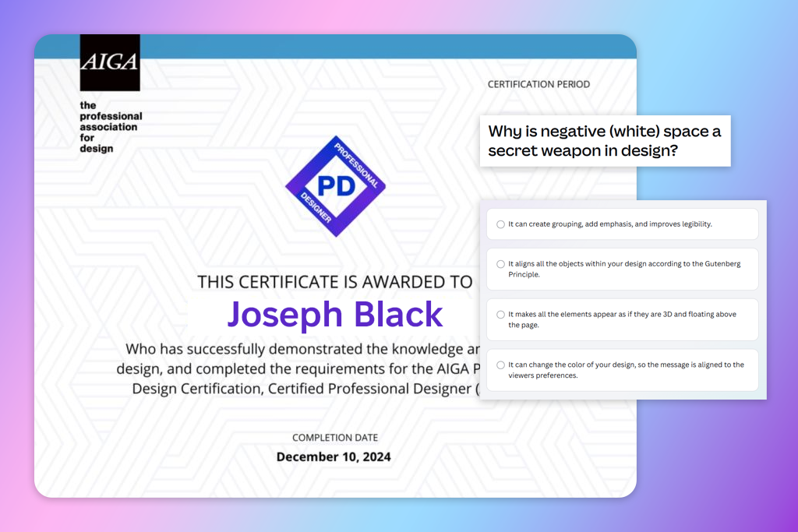Select radio for change the color answer
The width and height of the screenshot is (798, 532).
pyautogui.click(x=501, y=365)
